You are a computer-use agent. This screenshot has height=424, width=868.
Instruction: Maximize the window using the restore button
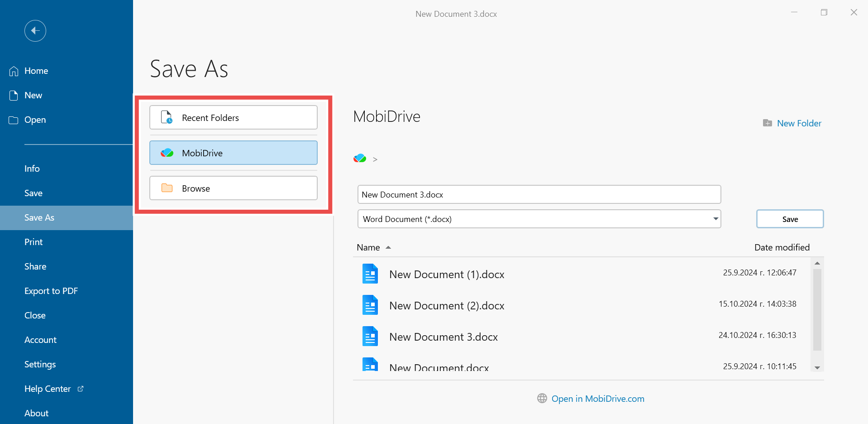824,13
